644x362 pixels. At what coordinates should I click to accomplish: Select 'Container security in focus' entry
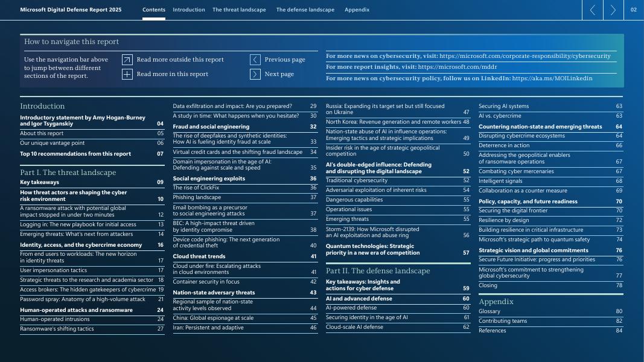coord(245,282)
